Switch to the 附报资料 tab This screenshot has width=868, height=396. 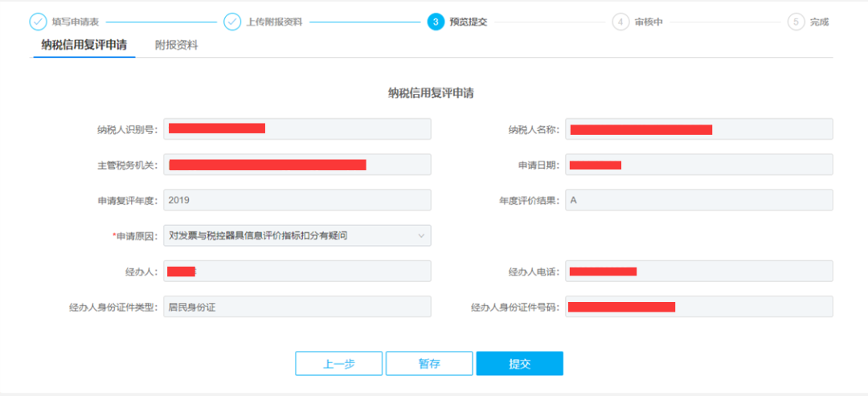pyautogui.click(x=176, y=45)
